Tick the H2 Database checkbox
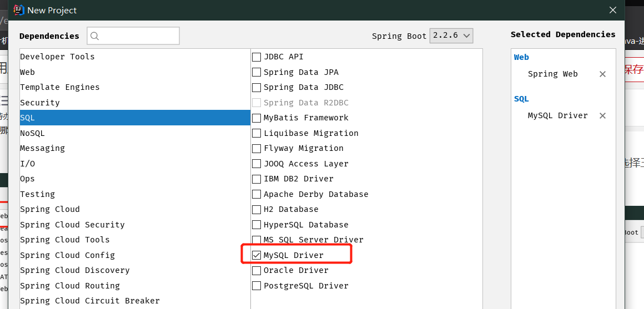 (256, 209)
